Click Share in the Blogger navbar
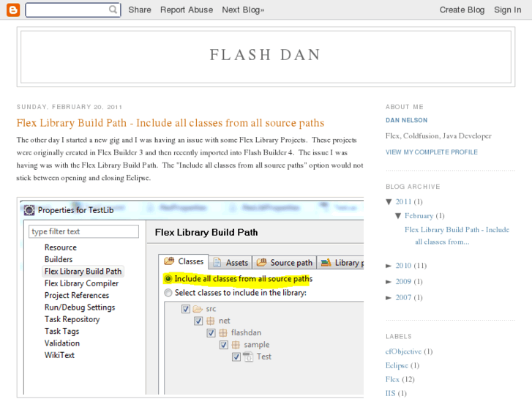532x399 pixels. point(140,10)
